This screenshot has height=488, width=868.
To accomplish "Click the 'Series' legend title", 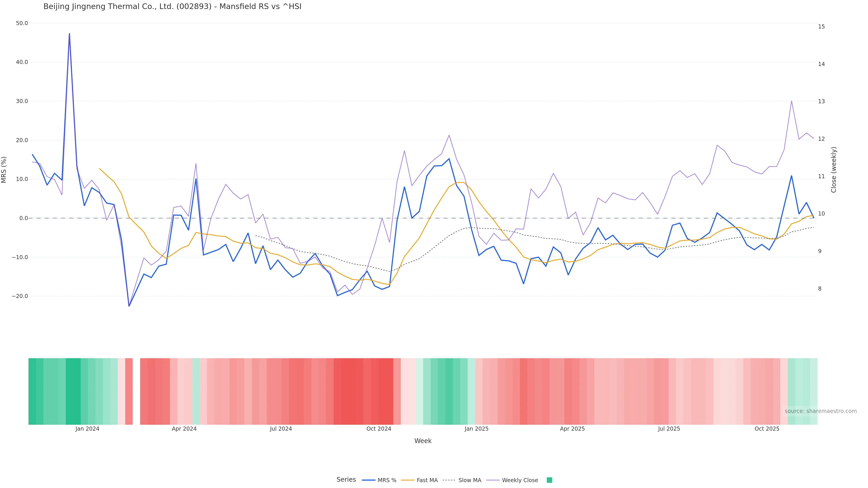I will (x=346, y=480).
